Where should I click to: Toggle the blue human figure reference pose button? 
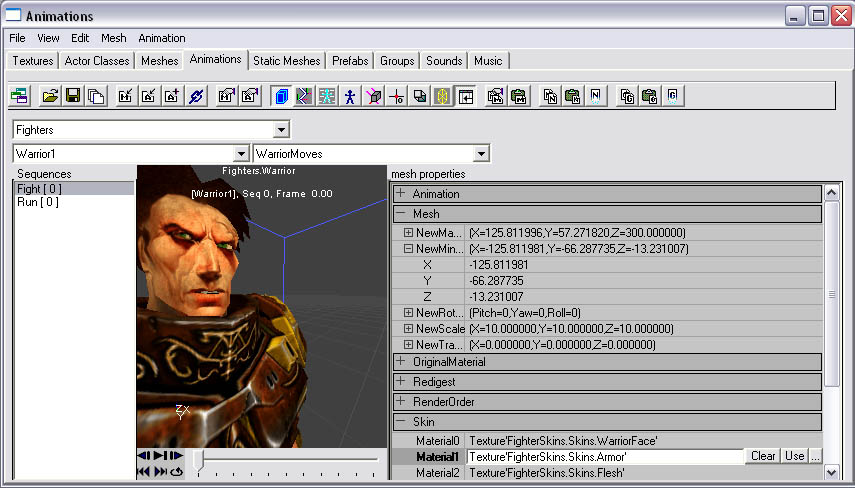(x=350, y=96)
